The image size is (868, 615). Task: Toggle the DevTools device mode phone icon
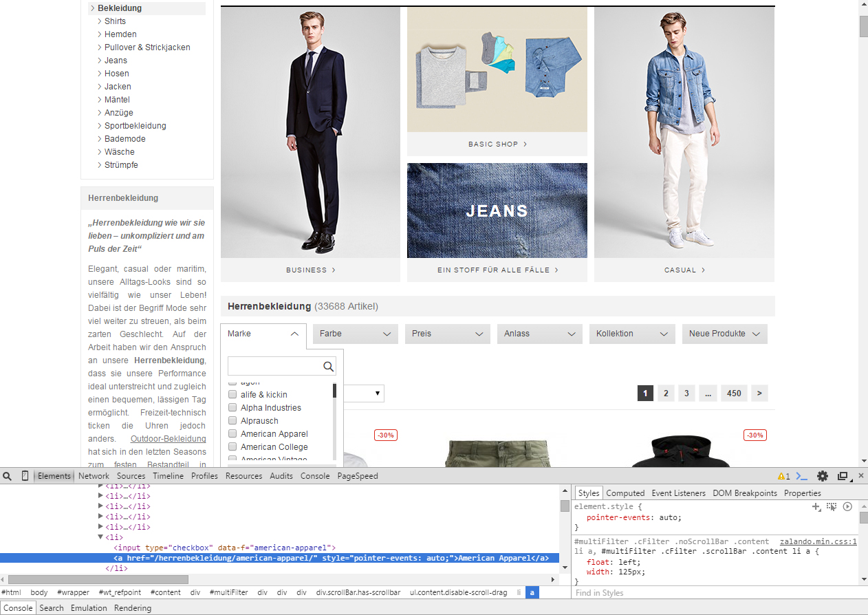(x=25, y=476)
